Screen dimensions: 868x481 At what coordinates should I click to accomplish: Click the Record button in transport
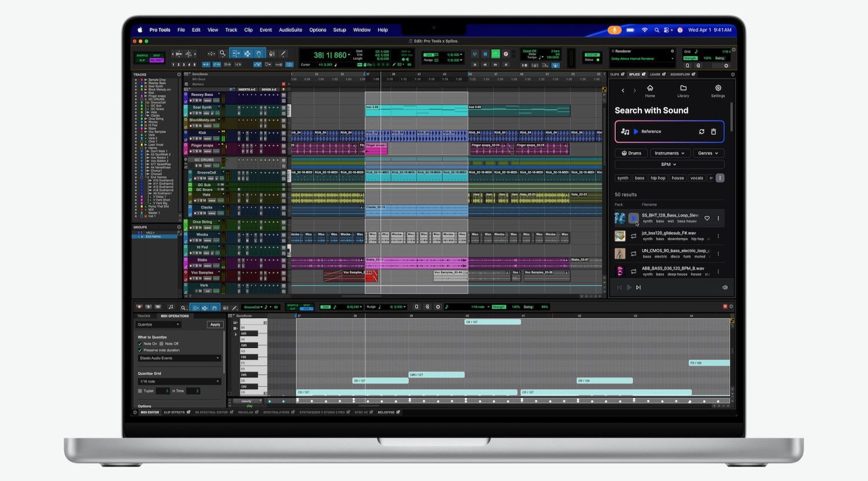[x=506, y=54]
